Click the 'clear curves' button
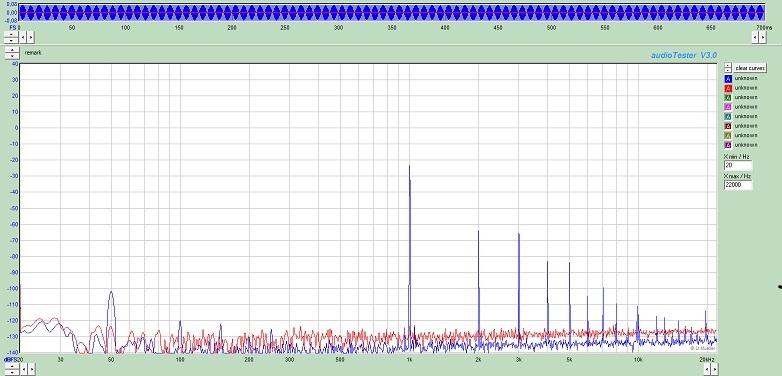 coord(750,68)
